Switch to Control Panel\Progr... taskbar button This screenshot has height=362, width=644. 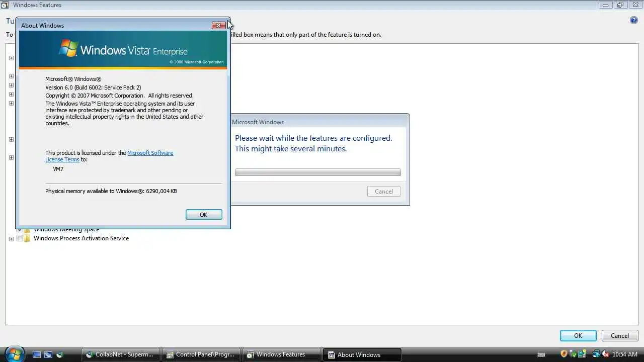pos(201,354)
